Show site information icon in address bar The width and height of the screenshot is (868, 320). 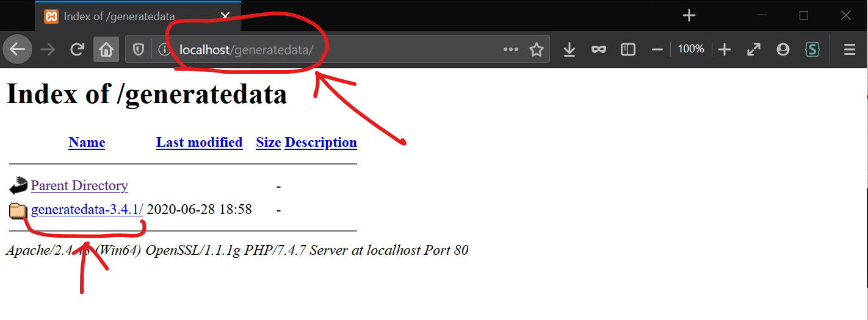(164, 49)
